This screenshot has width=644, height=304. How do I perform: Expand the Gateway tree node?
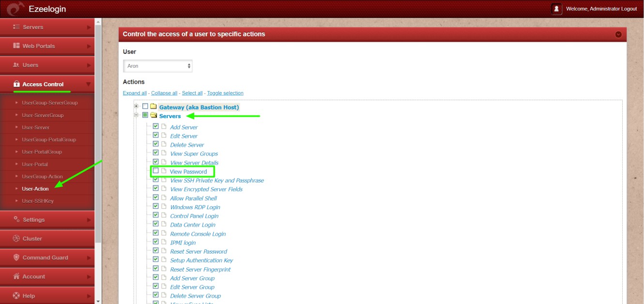tap(137, 106)
